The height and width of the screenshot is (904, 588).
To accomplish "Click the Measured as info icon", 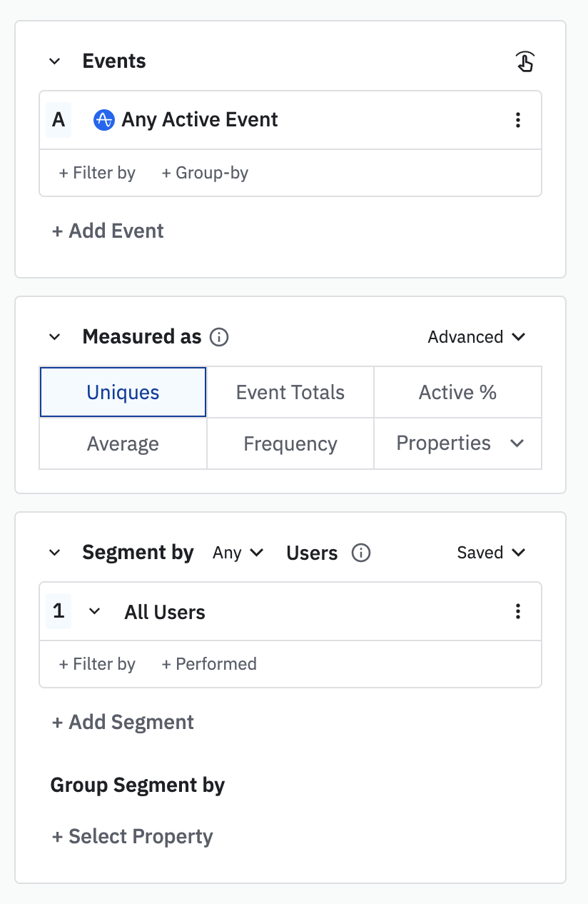I will (x=219, y=337).
